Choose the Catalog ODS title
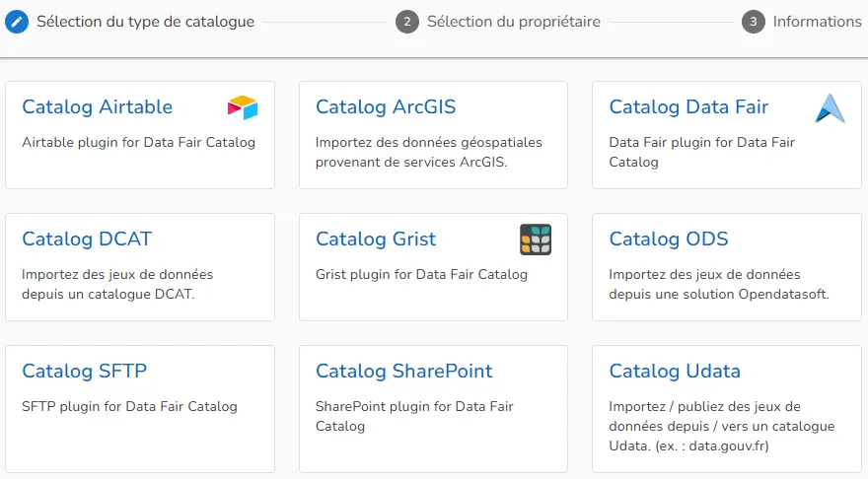868x479 pixels. click(669, 239)
